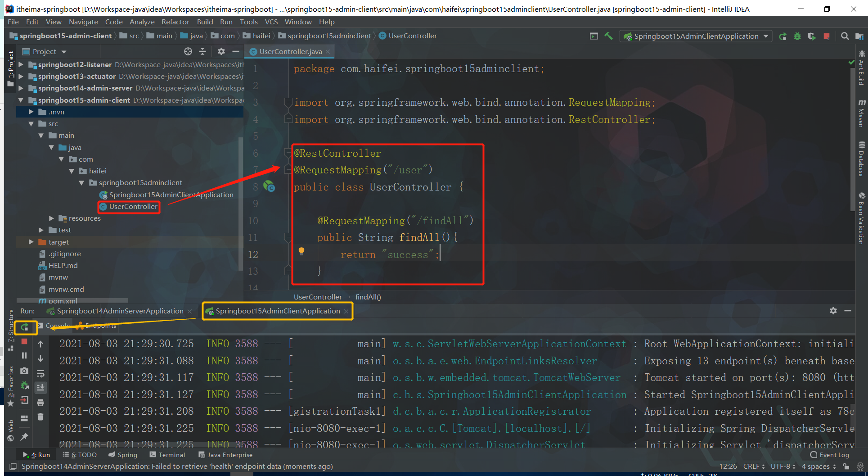This screenshot has width=868, height=476.
Task: Click the Spring bean gutter icon on line 8
Action: point(269,186)
